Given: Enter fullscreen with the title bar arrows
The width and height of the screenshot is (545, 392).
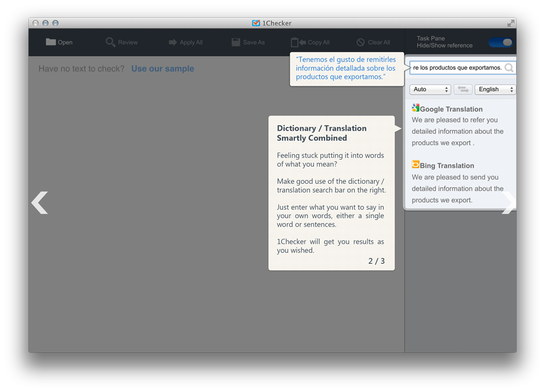Looking at the screenshot, I should (x=511, y=23).
